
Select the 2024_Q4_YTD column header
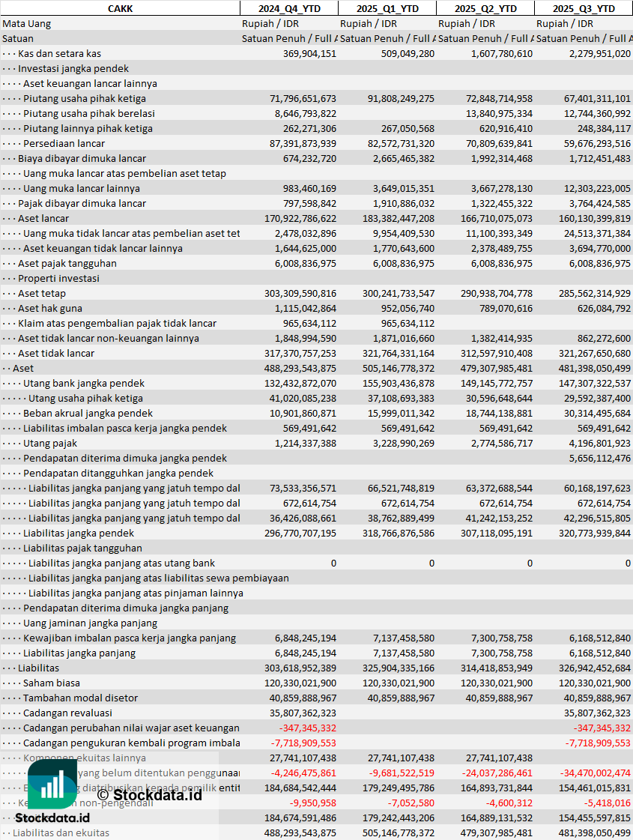(x=288, y=8)
